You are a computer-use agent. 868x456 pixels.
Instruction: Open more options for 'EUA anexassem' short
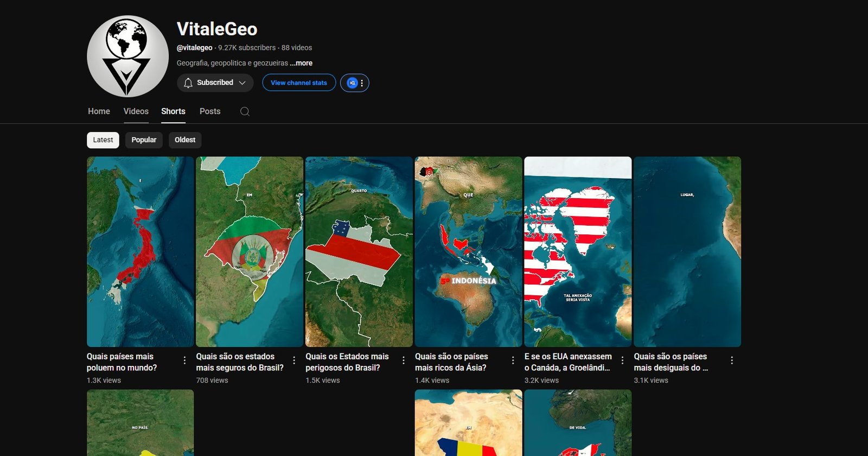[622, 360]
